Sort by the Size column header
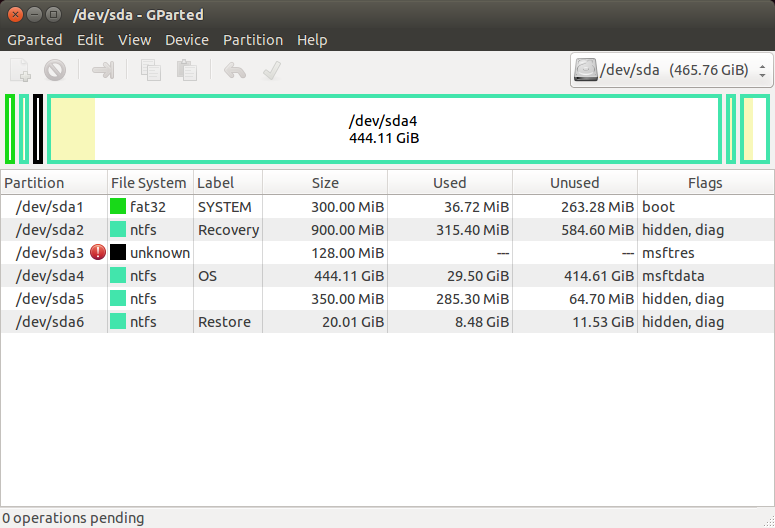Screen dimensions: 775x528 click(325, 183)
